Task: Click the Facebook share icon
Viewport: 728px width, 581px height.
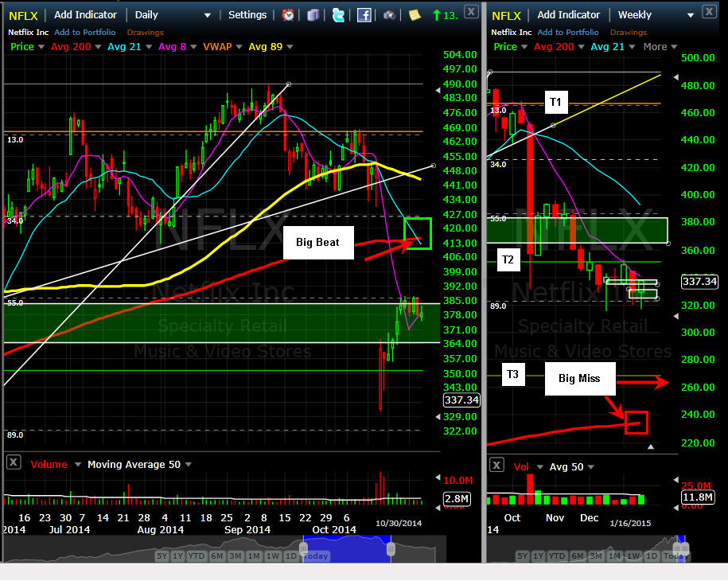Action: pyautogui.click(x=364, y=14)
